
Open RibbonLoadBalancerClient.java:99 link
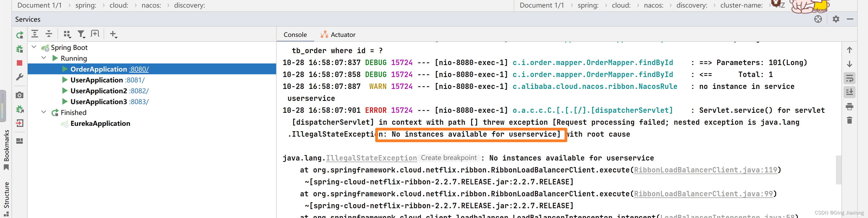(x=703, y=194)
